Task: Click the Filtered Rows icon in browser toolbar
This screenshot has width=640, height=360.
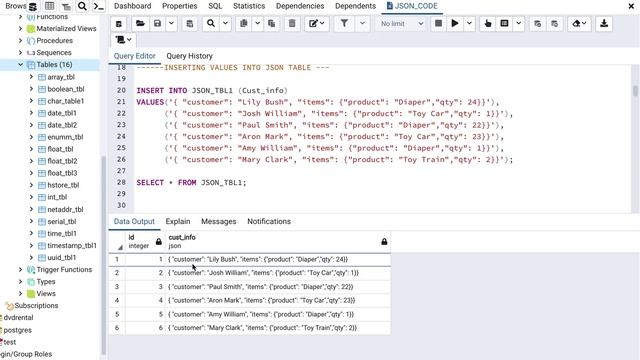Action: 66,6
